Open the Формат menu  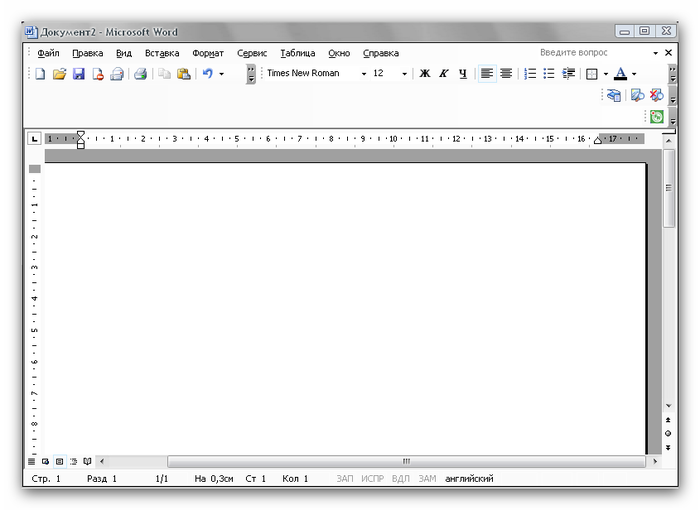[x=208, y=53]
